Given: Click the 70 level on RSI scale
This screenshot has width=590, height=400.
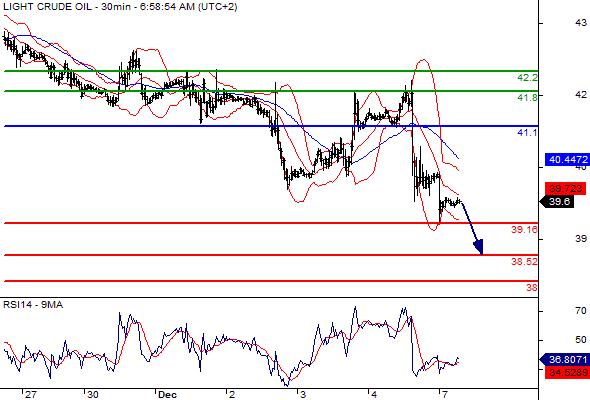Looking at the screenshot, I should tap(581, 311).
